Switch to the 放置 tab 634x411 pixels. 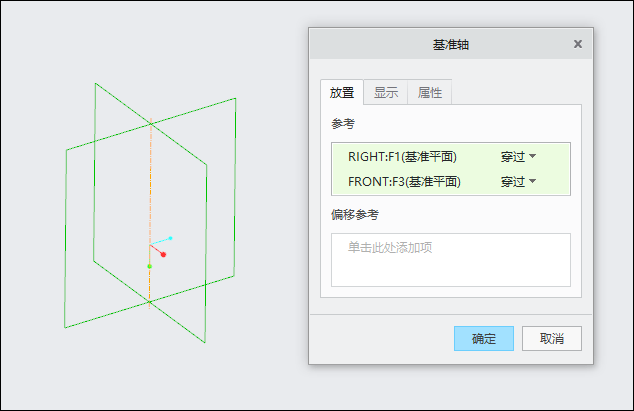[x=342, y=93]
